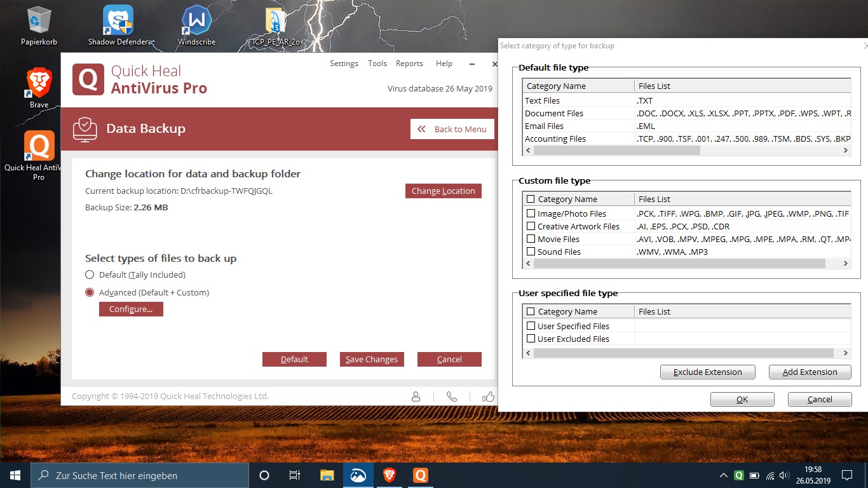Open the Configure... button for advanced backup
The image size is (868, 488).
pyautogui.click(x=131, y=309)
